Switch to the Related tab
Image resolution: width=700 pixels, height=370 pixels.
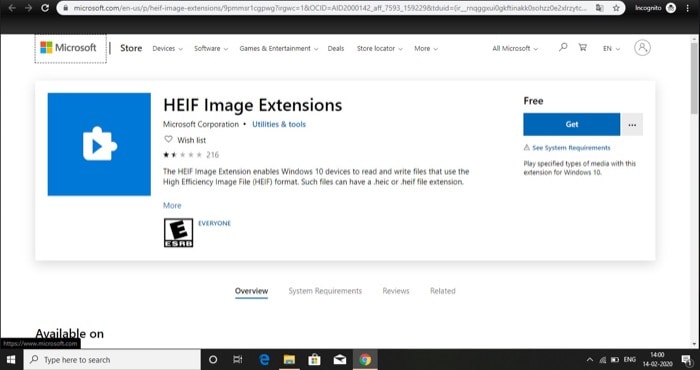click(442, 291)
